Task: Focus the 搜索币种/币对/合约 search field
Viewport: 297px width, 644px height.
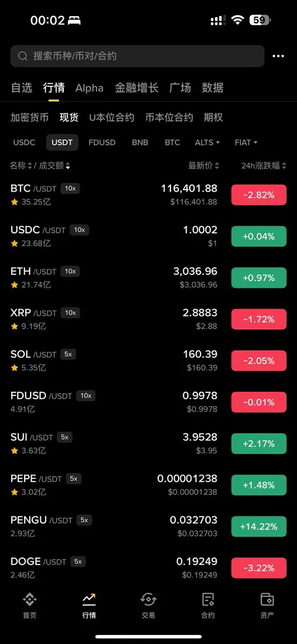Action: tap(137, 56)
